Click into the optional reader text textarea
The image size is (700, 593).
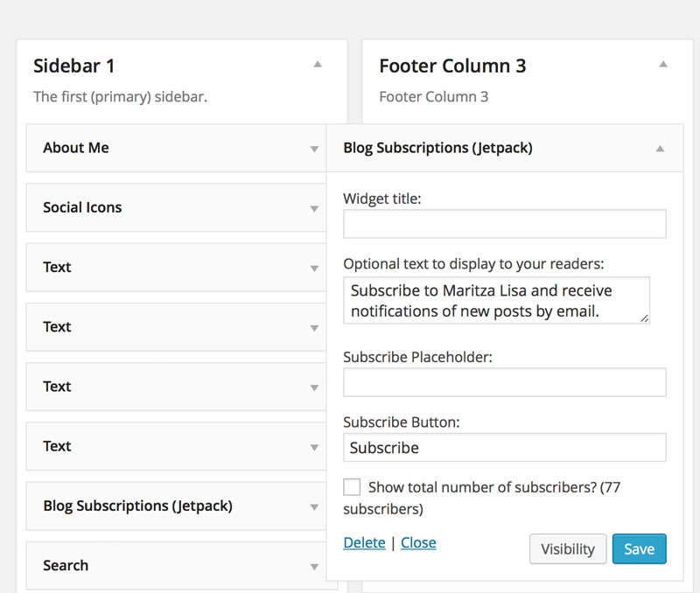click(496, 300)
